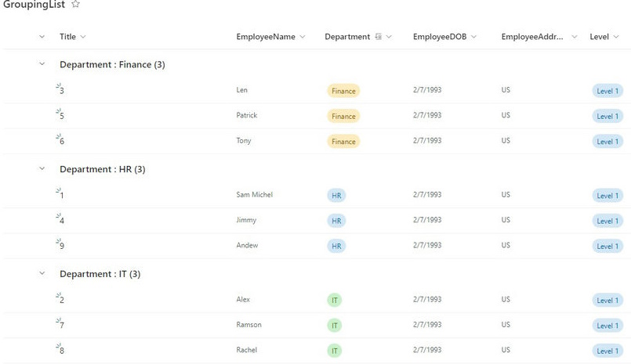
Task: Collapse the Department : Finance group
Action: pos(42,64)
